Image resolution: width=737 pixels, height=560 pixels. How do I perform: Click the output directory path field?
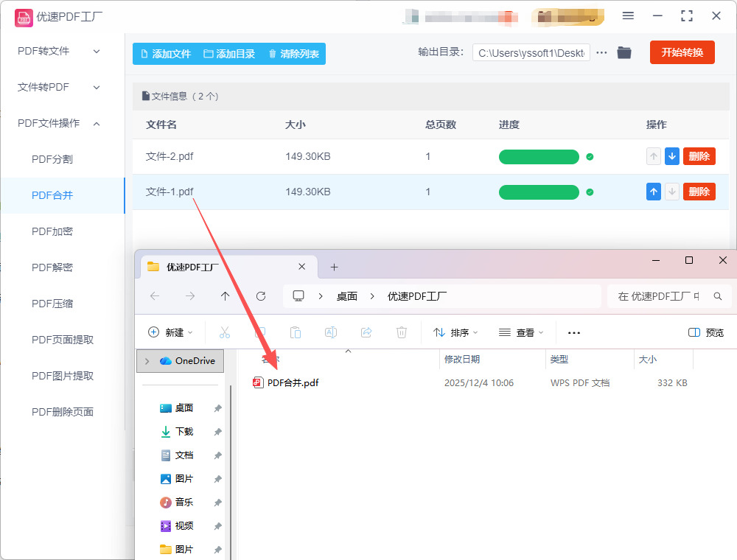click(x=531, y=52)
